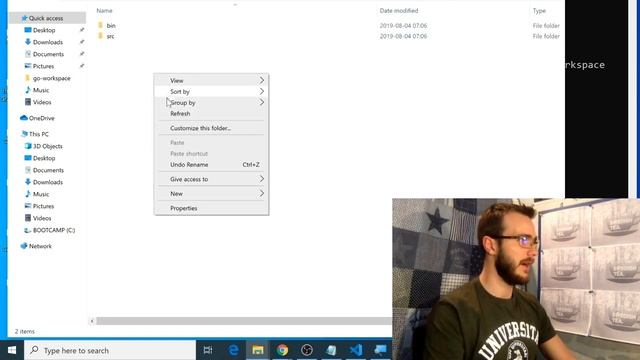Click the Desktop icon under This PC
Image resolution: width=640 pixels, height=360 pixels.
28,158
